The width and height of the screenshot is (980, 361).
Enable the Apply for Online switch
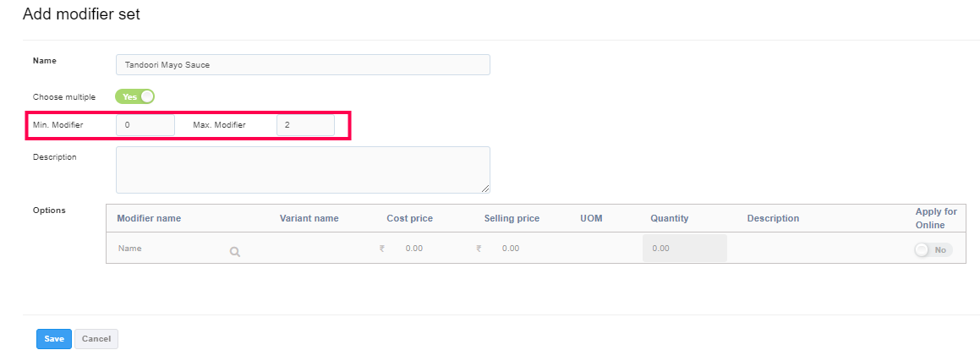[x=933, y=249]
